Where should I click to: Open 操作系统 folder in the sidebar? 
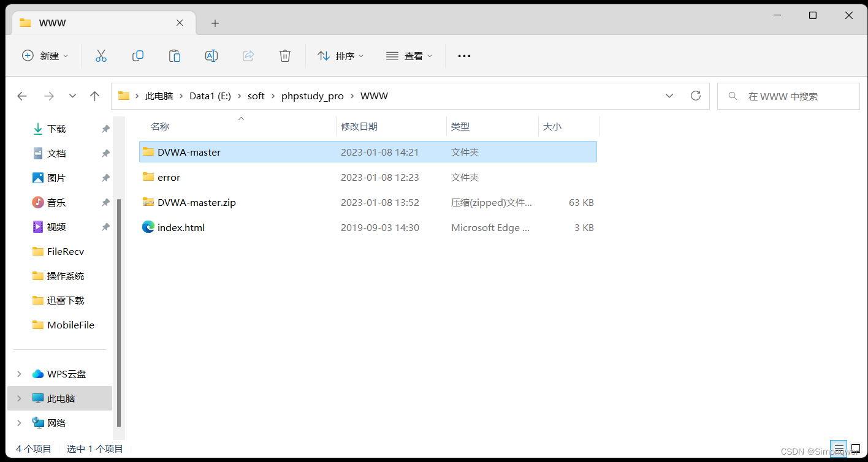pyautogui.click(x=66, y=276)
